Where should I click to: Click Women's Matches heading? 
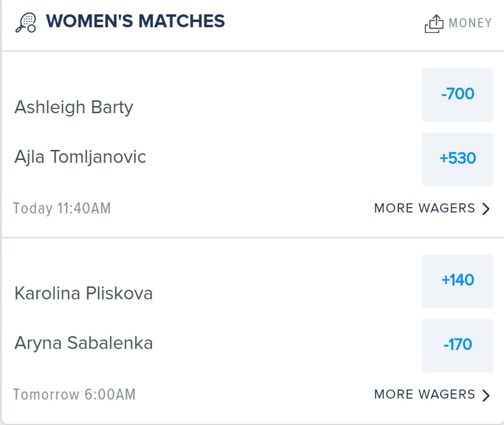click(x=135, y=21)
